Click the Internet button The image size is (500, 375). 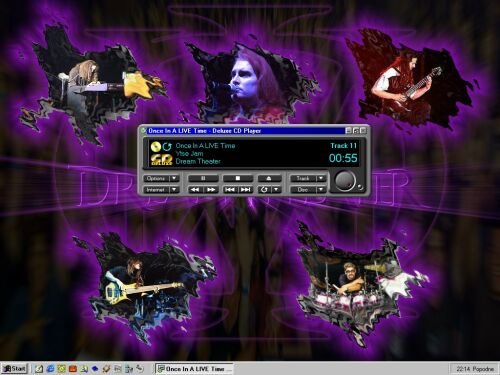pos(156,190)
